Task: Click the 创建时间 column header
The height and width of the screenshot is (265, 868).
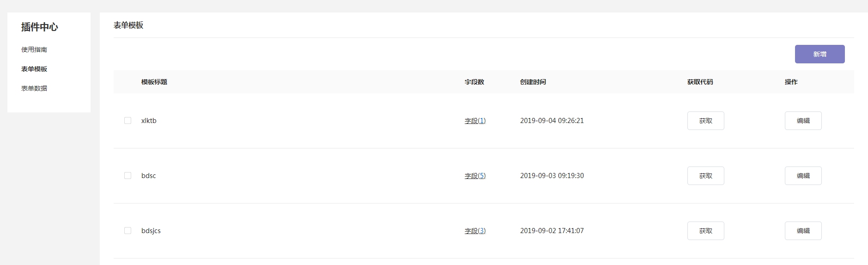Action: pyautogui.click(x=533, y=82)
